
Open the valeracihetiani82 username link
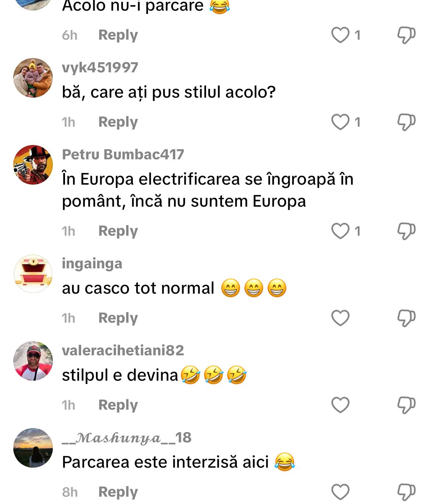[123, 351]
